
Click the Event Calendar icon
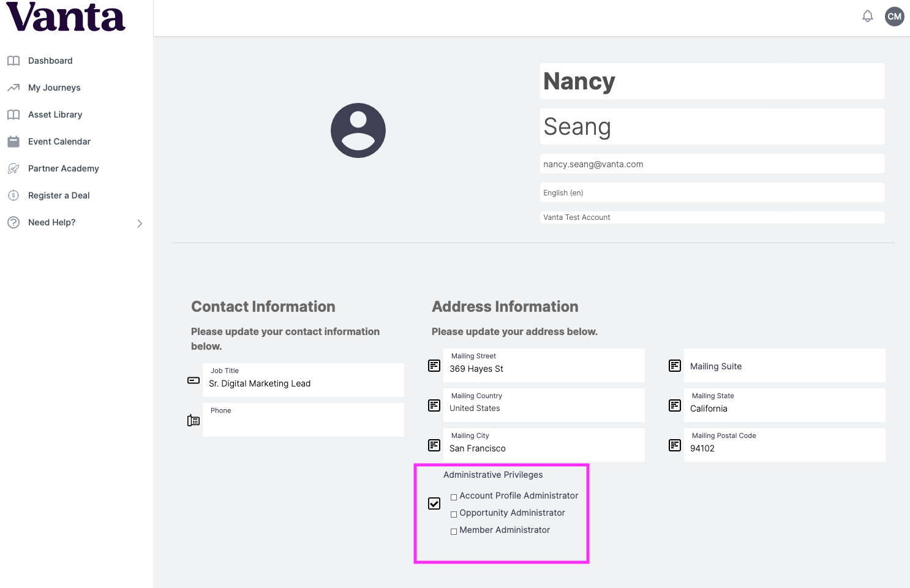pos(13,141)
